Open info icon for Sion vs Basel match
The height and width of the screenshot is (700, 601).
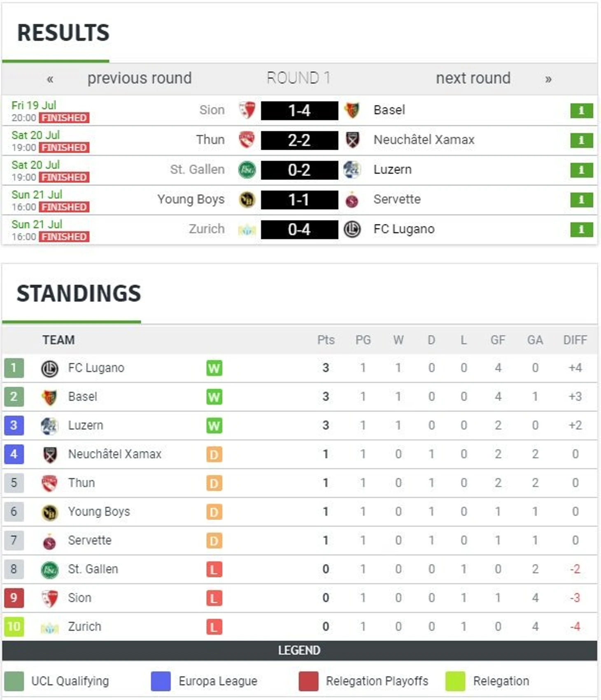[581, 110]
